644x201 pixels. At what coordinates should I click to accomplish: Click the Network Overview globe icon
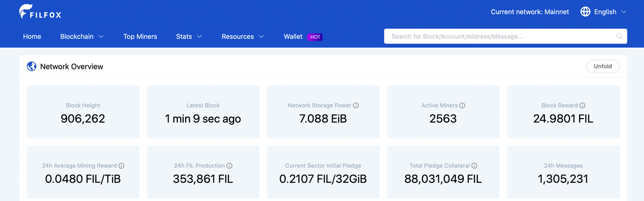(x=32, y=66)
